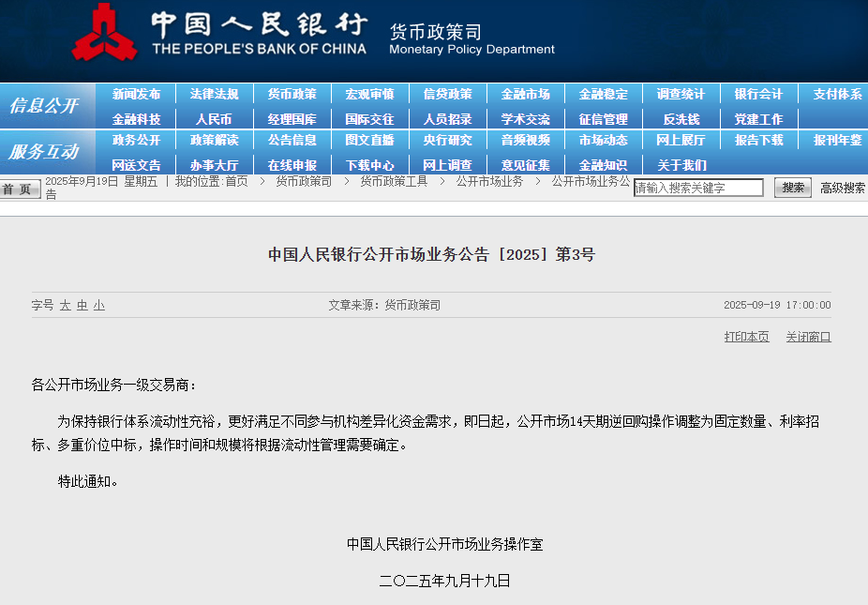
Task: Set font size to 小
Action: tap(99, 305)
